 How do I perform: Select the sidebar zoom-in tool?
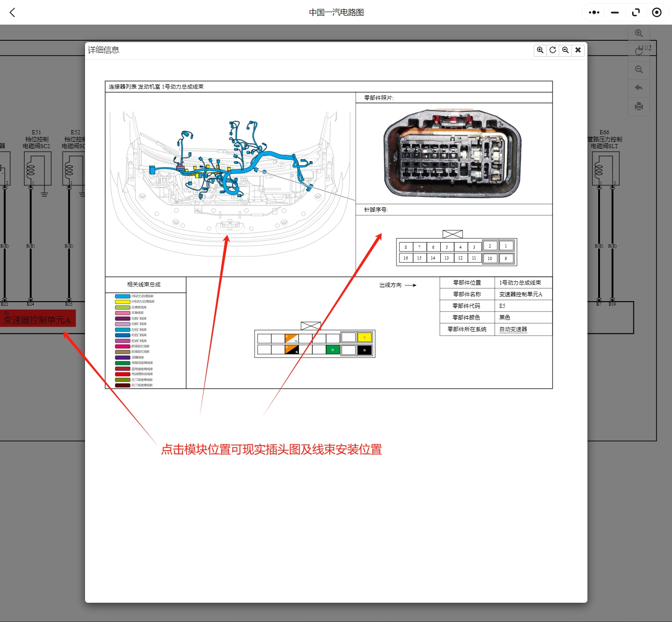click(x=639, y=33)
